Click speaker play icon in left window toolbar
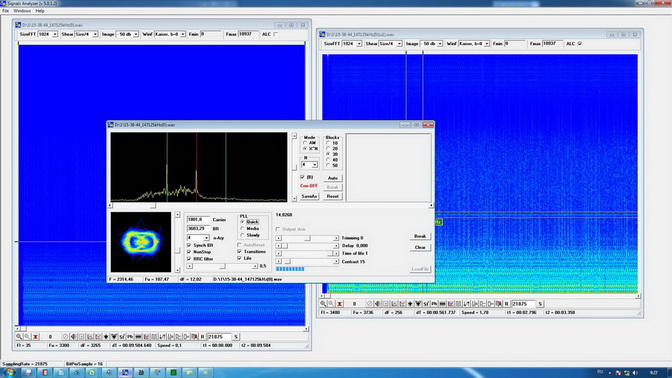The width and height of the screenshot is (672, 378). [x=73, y=337]
